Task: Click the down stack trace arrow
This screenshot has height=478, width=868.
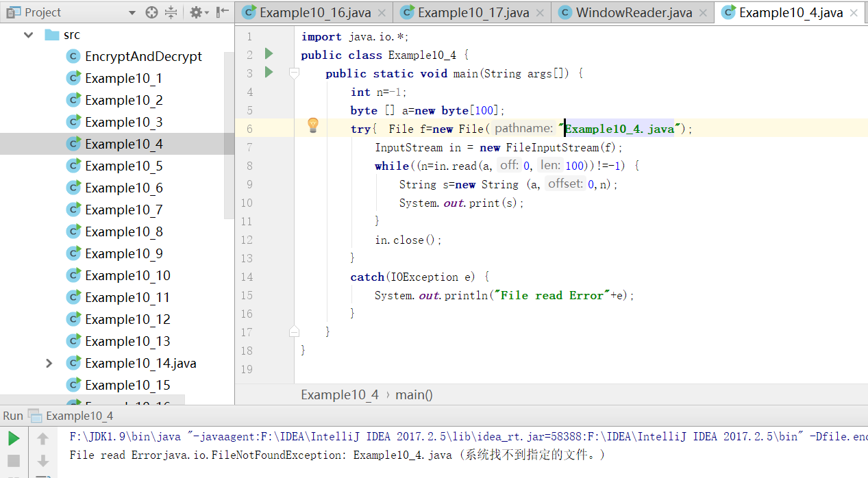Action: coord(42,460)
